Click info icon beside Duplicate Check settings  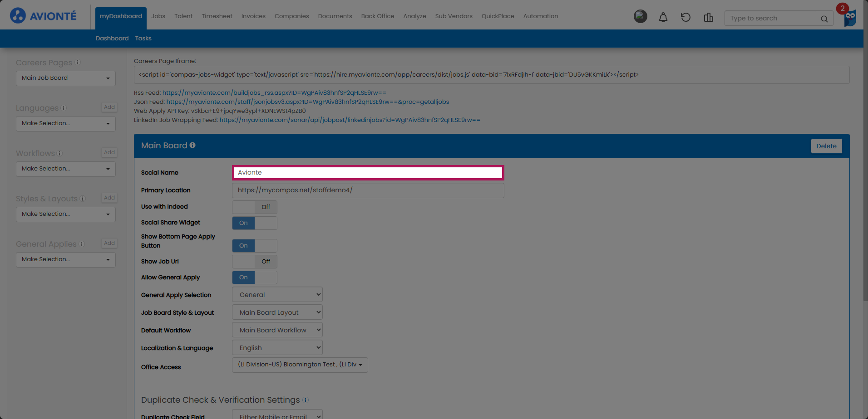coord(306,400)
